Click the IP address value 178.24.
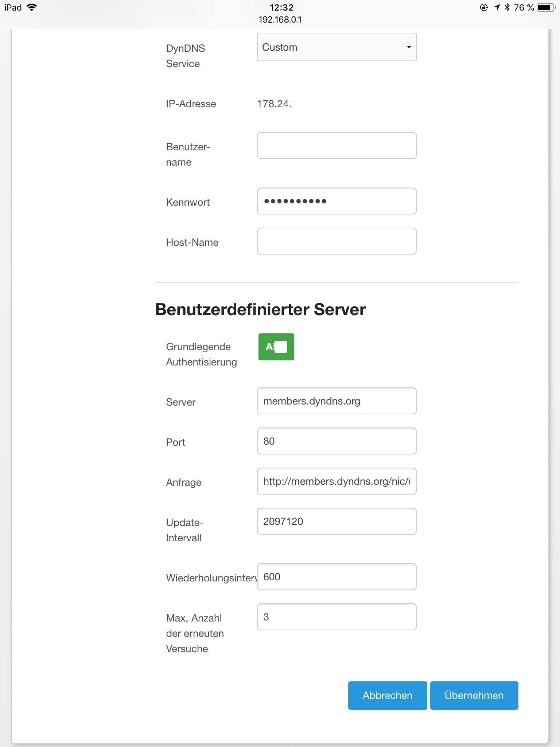This screenshot has height=747, width=560. point(275,104)
